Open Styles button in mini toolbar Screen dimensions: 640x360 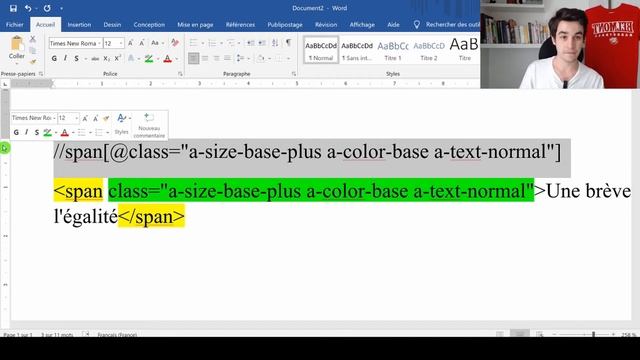point(121,124)
